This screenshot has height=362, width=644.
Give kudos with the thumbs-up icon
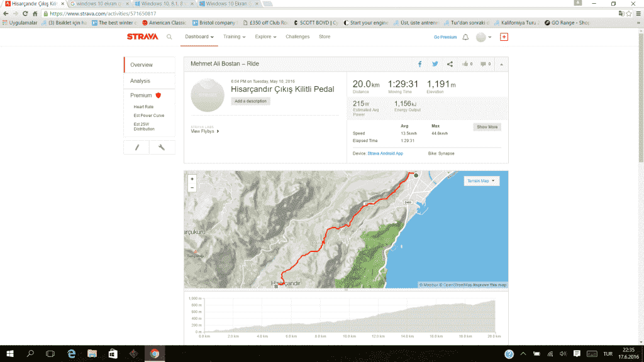[x=467, y=64]
